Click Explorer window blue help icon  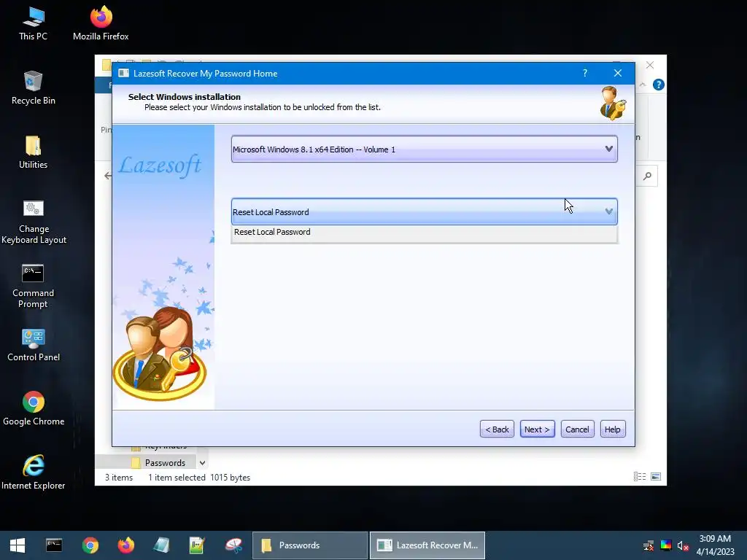[x=659, y=85]
